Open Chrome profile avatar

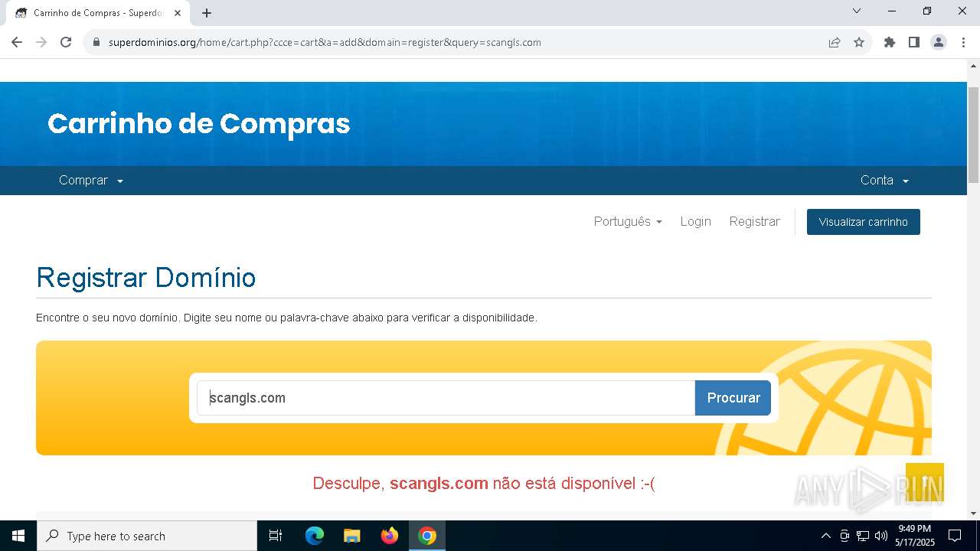coord(939,42)
